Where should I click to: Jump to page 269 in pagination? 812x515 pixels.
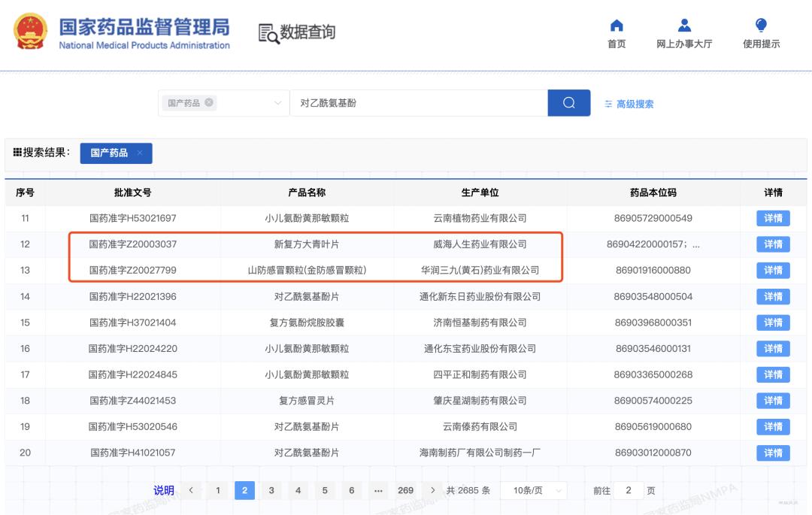(405, 490)
